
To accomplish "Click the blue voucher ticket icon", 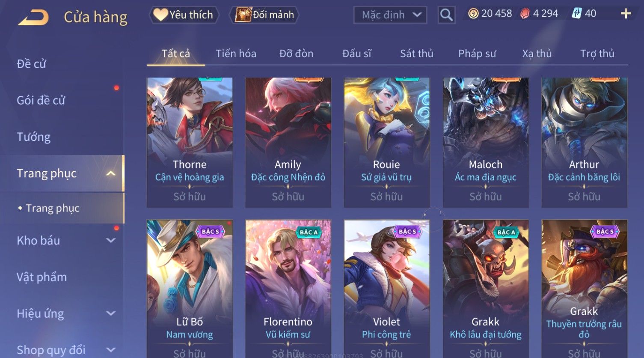I will [577, 14].
